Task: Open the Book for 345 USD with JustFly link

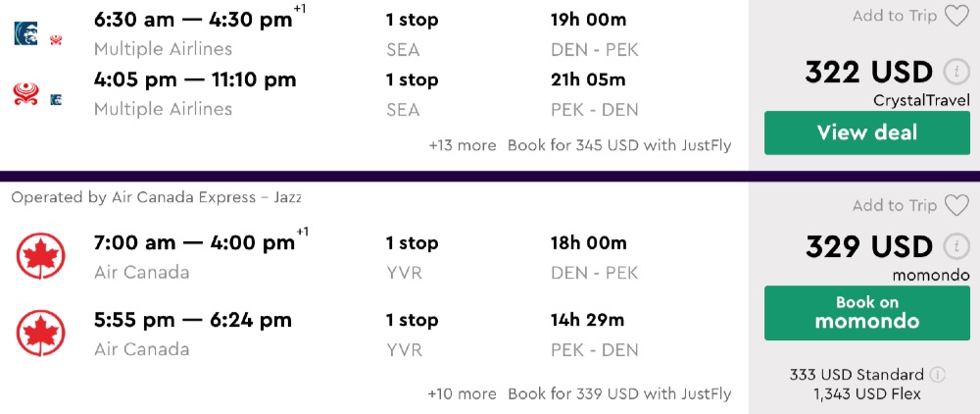Action: coord(619,145)
